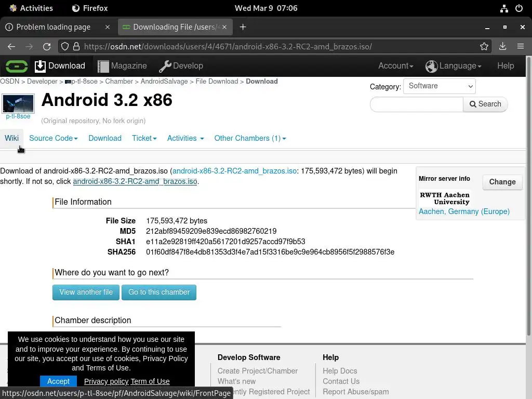Click the padlock site security icon

point(76,46)
